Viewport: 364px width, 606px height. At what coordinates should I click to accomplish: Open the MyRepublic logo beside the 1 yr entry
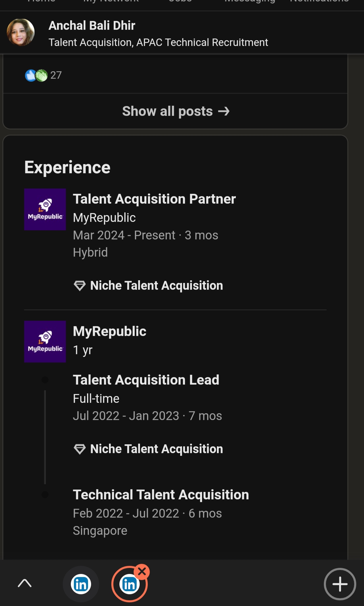click(45, 342)
